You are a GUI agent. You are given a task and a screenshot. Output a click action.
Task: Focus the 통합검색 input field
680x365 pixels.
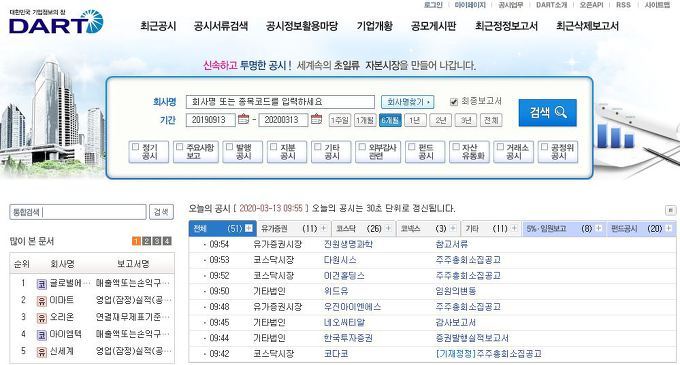click(78, 212)
